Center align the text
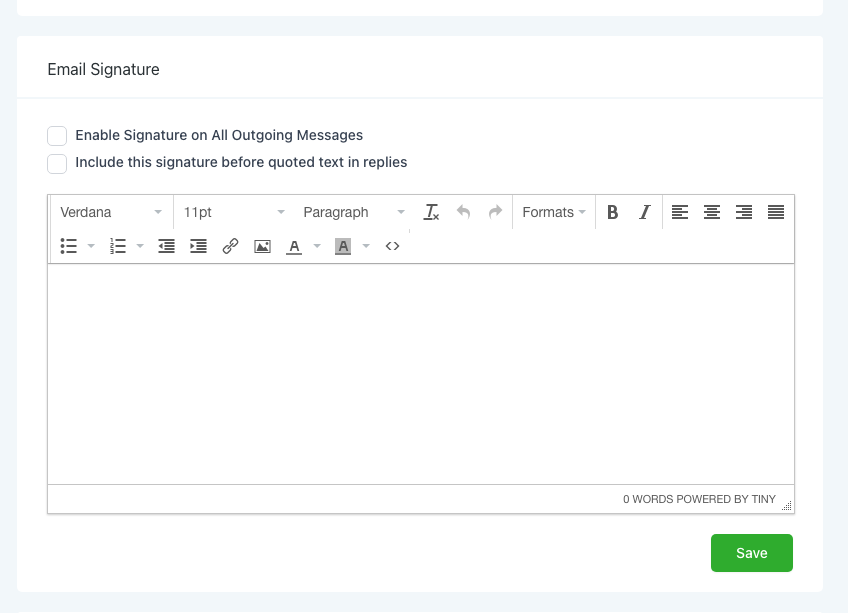Screen dimensions: 848x613 pos(712,212)
